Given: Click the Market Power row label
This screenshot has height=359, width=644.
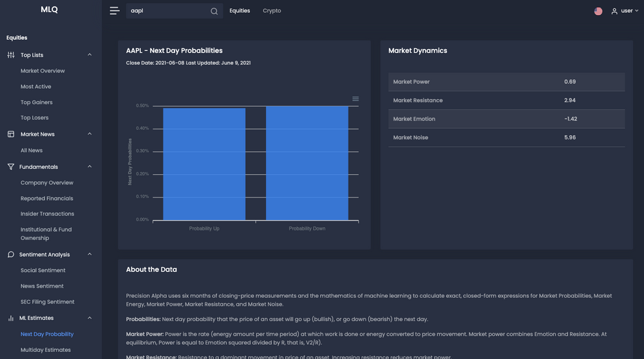Looking at the screenshot, I should click(x=411, y=82).
